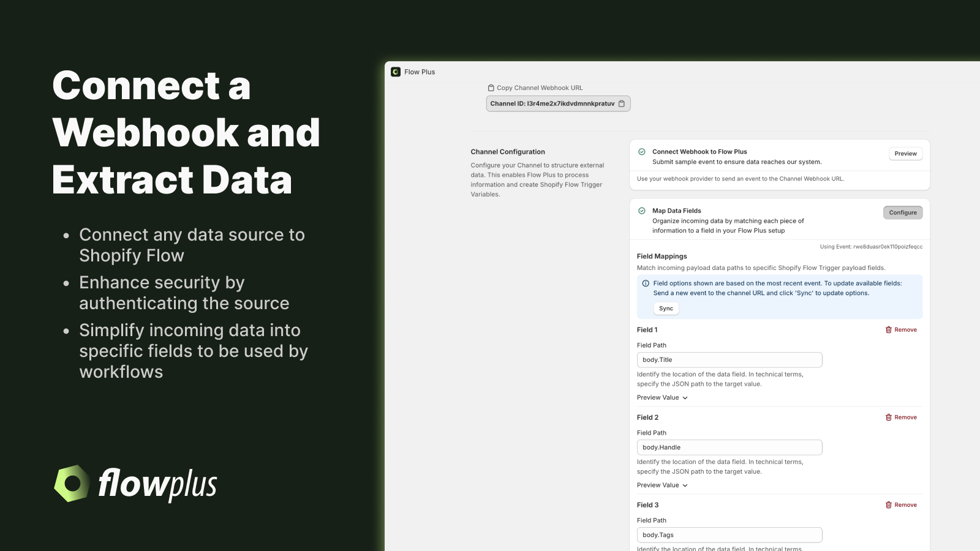The width and height of the screenshot is (980, 551).
Task: Click the Preview button
Action: [x=905, y=154]
